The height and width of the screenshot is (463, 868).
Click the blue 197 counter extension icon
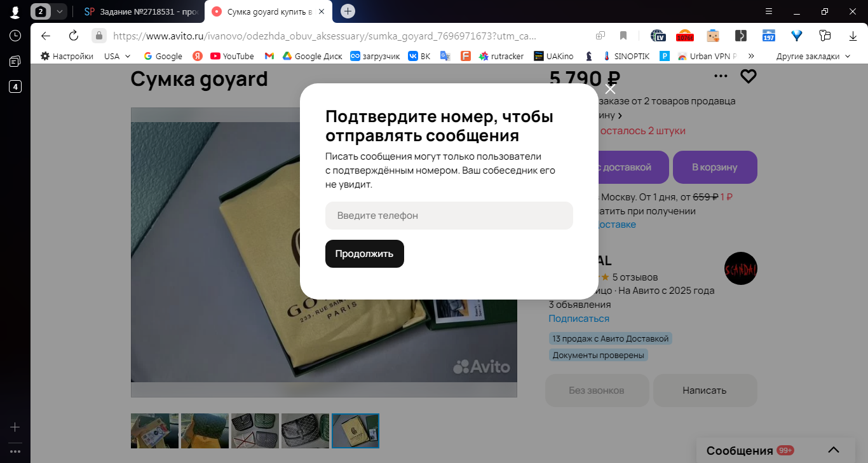coord(769,36)
